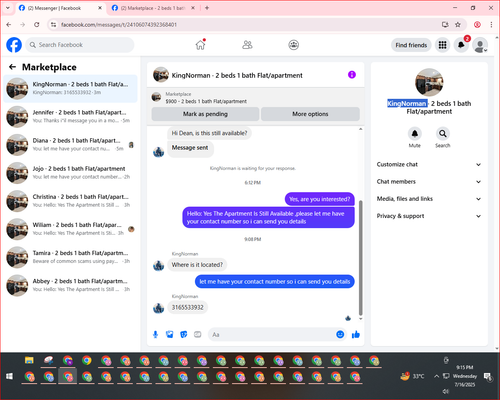The image size is (500, 400).
Task: Open the emoji picker icon
Action: click(340, 334)
